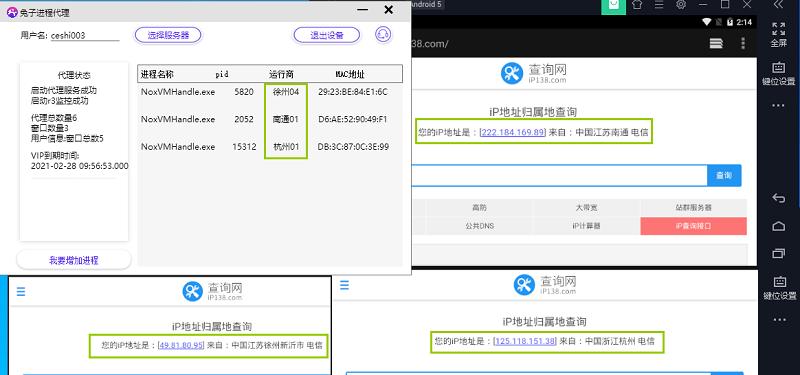The width and height of the screenshot is (800, 375).
Task: Open the customer service headset icon
Action: (383, 35)
